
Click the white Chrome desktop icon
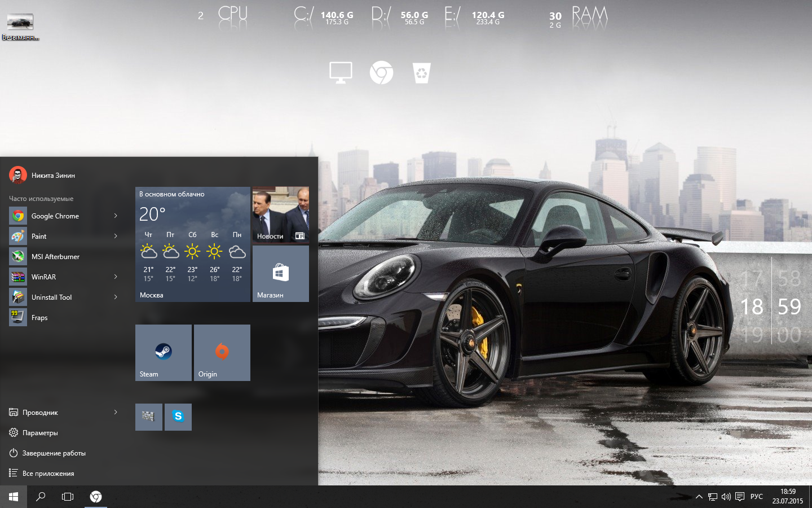[381, 73]
